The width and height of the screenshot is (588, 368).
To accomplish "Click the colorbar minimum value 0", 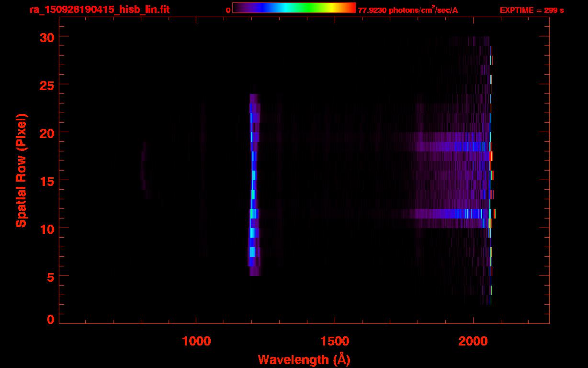I will coord(228,10).
